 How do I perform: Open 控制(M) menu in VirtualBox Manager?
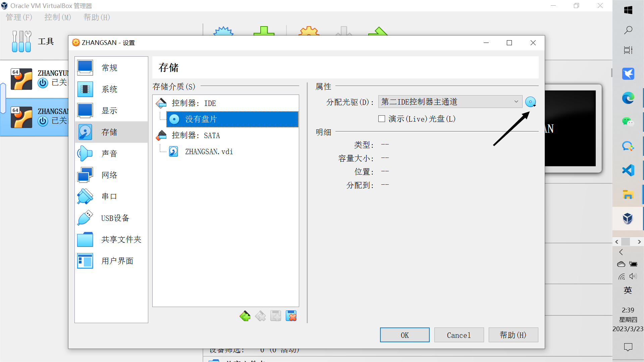pyautogui.click(x=58, y=17)
